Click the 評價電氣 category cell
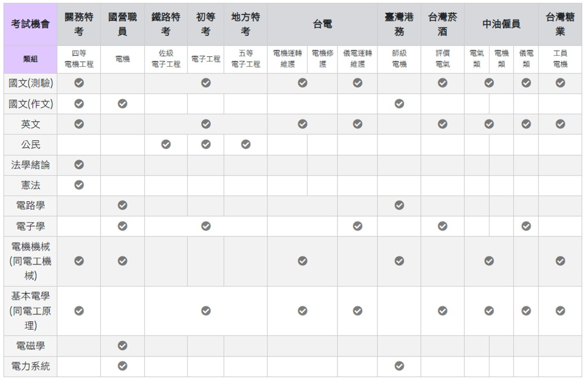The height and width of the screenshot is (380, 588). coord(442,59)
